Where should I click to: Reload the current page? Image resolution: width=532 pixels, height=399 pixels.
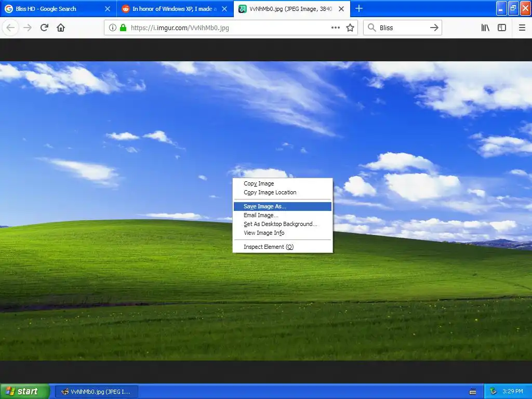point(44,28)
